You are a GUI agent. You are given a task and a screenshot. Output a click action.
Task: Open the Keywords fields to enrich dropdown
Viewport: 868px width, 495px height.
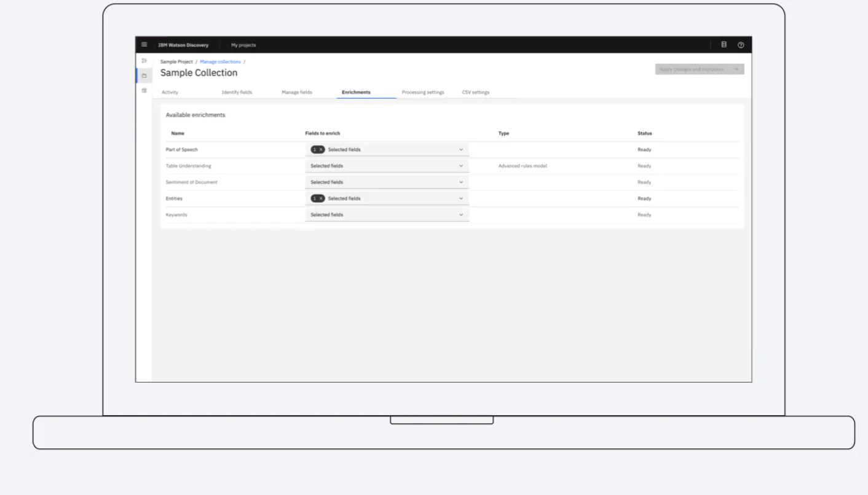pyautogui.click(x=460, y=214)
